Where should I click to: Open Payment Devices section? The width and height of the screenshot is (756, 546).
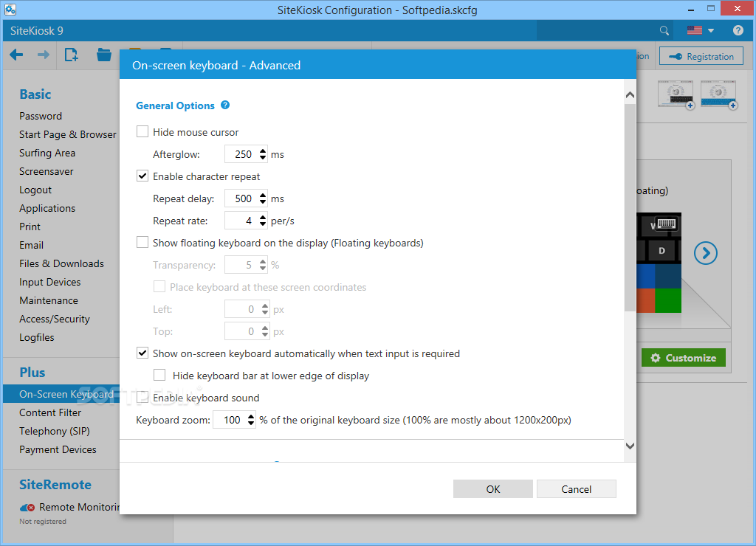pos(58,449)
